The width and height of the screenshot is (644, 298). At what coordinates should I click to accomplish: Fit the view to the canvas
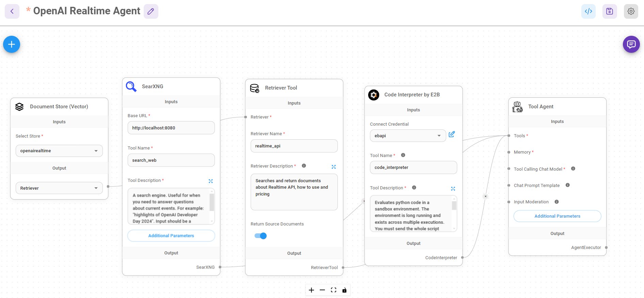click(333, 290)
